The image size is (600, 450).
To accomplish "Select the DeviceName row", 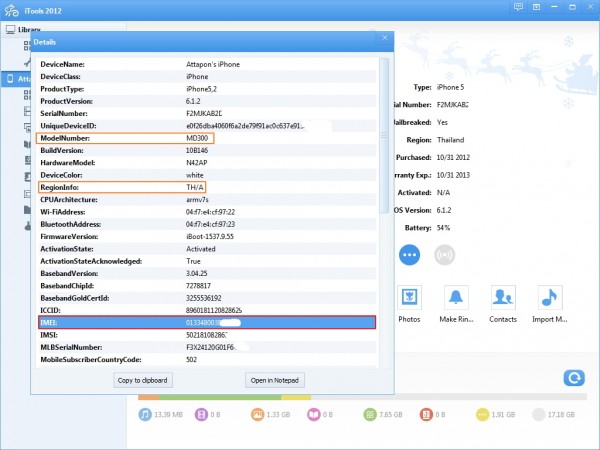I will pyautogui.click(x=207, y=64).
